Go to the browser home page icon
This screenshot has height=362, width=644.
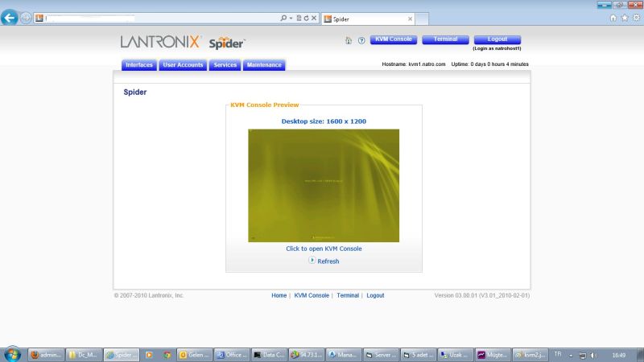613,18
